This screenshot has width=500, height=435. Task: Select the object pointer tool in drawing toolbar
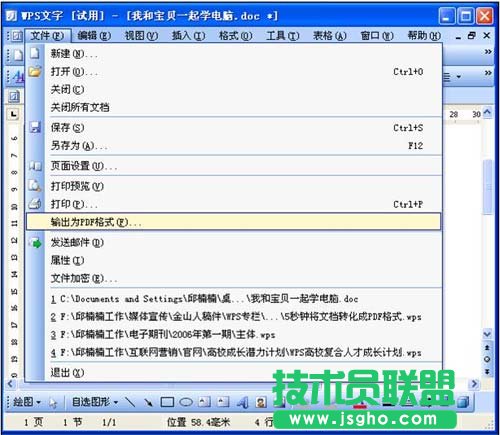click(x=53, y=403)
